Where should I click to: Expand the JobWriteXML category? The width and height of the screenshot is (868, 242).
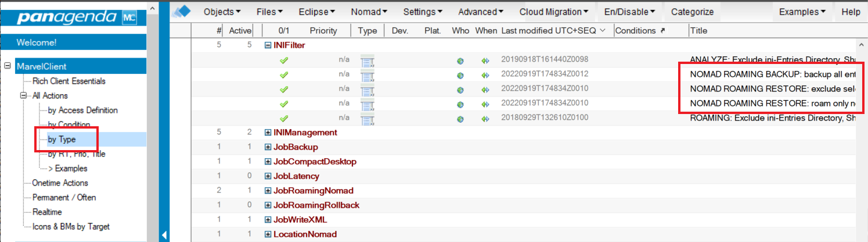pyautogui.click(x=268, y=220)
